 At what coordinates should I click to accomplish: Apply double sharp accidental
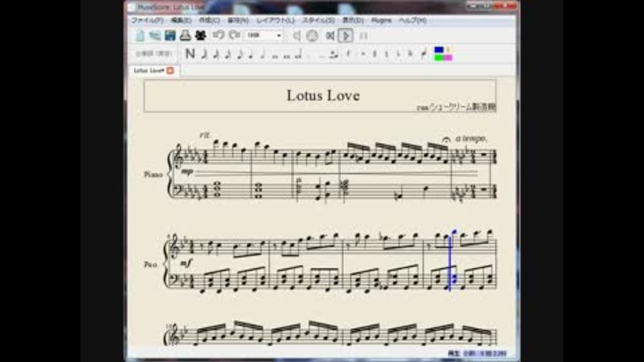coord(363,54)
